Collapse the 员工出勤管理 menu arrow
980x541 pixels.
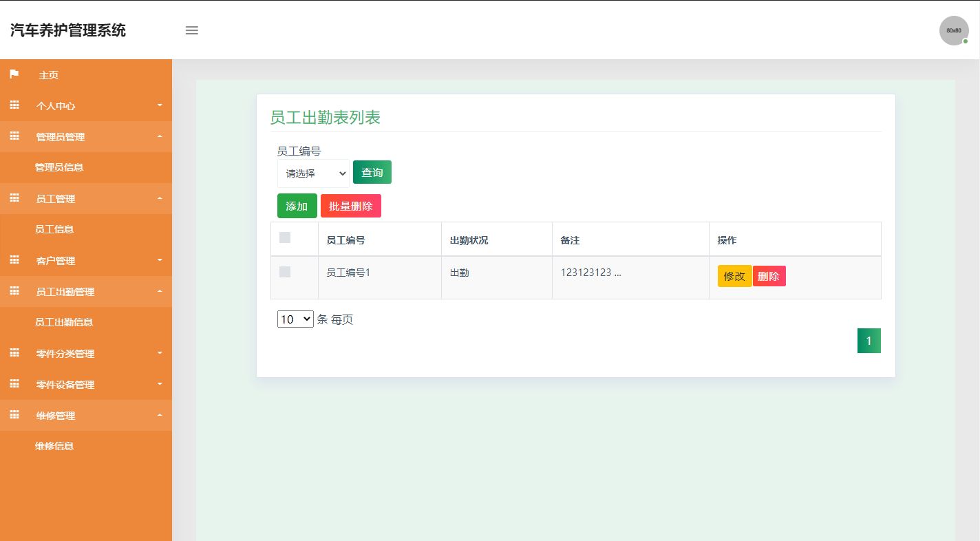coord(160,291)
